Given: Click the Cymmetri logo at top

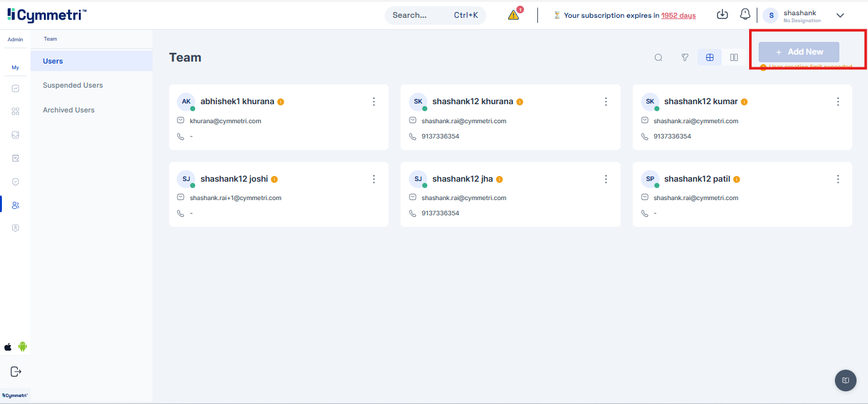Looking at the screenshot, I should [x=47, y=15].
